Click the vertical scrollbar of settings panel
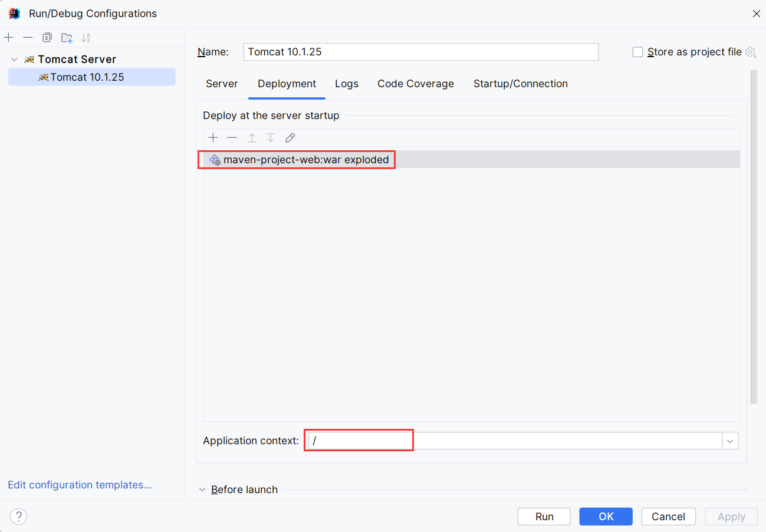This screenshot has width=766, height=532. [x=754, y=236]
